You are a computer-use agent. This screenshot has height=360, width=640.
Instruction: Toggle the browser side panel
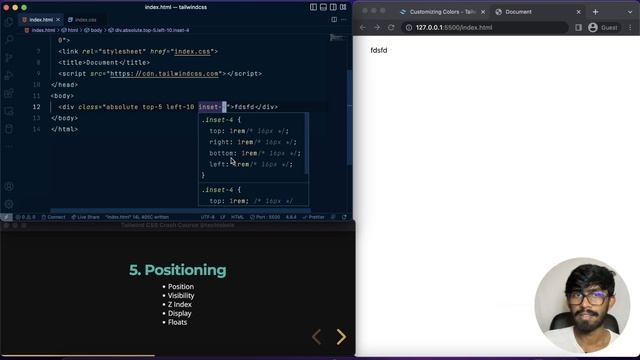pyautogui.click(x=578, y=27)
